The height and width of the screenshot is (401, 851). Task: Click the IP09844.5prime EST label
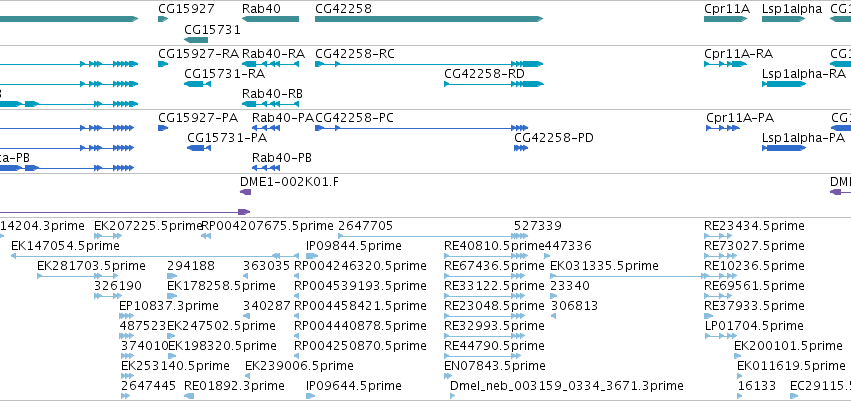354,246
